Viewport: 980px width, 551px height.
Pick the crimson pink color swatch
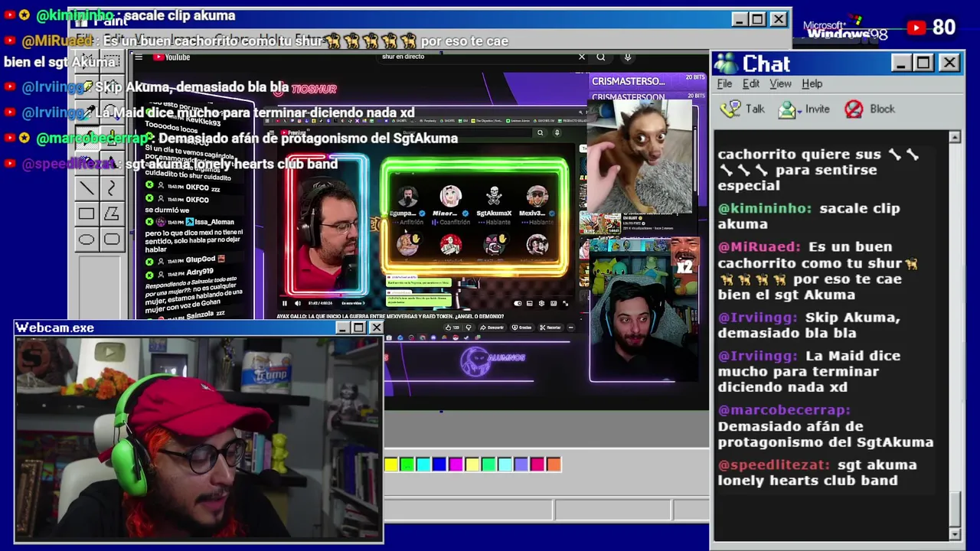click(x=537, y=464)
